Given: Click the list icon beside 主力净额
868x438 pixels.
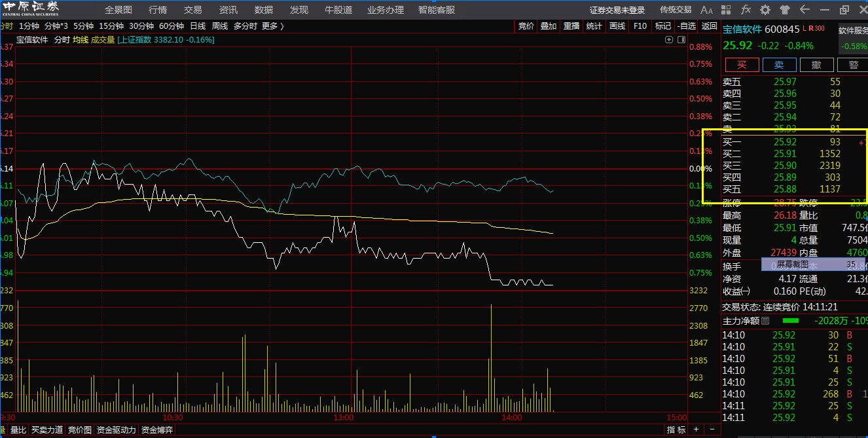Looking at the screenshot, I should click(x=765, y=321).
